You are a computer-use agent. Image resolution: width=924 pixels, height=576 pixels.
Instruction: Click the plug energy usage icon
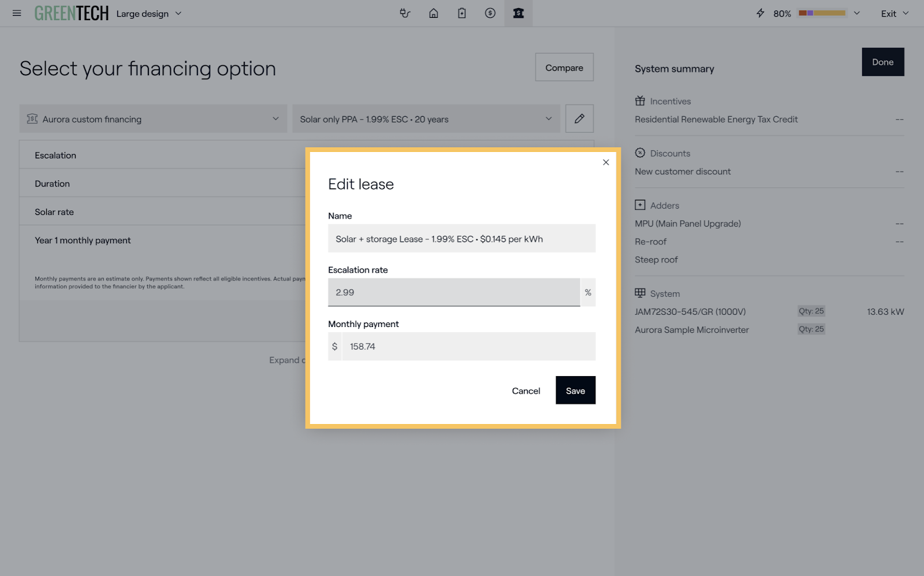[x=405, y=13]
